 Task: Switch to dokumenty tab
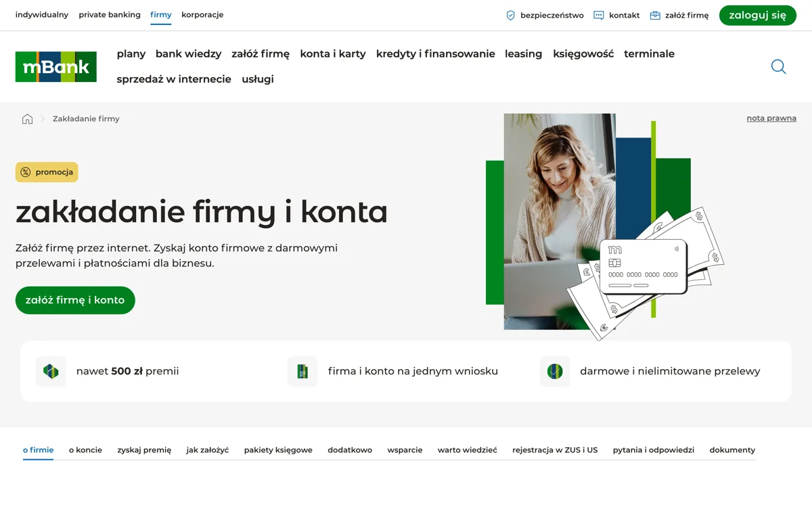tap(732, 450)
